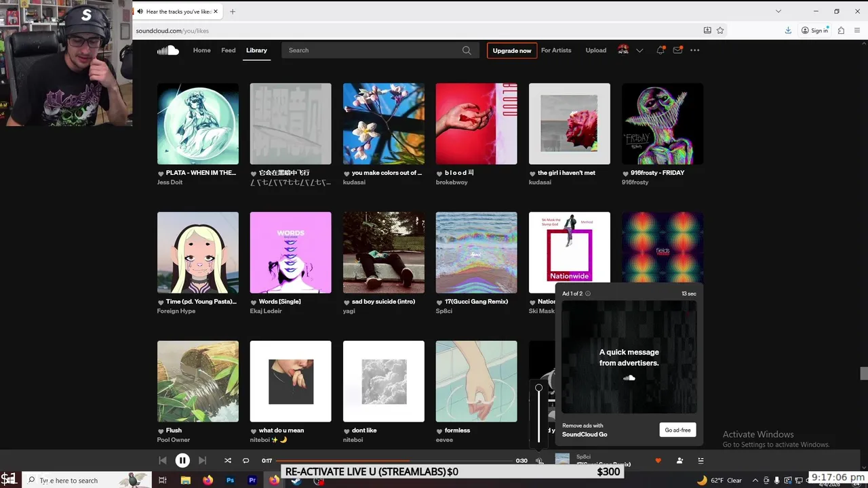The height and width of the screenshot is (488, 868).
Task: Bookmark the page using the star icon
Action: click(720, 30)
